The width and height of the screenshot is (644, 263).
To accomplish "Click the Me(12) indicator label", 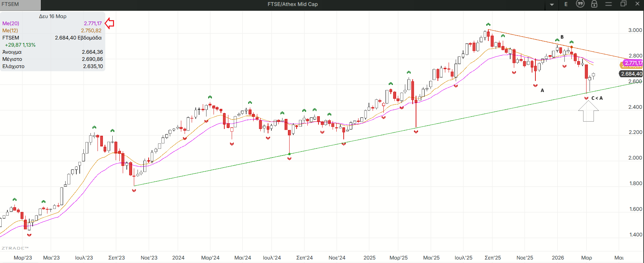I will pyautogui.click(x=10, y=31).
